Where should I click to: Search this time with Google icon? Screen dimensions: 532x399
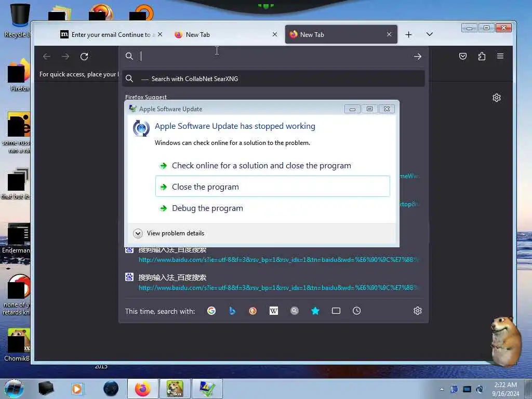(x=211, y=311)
